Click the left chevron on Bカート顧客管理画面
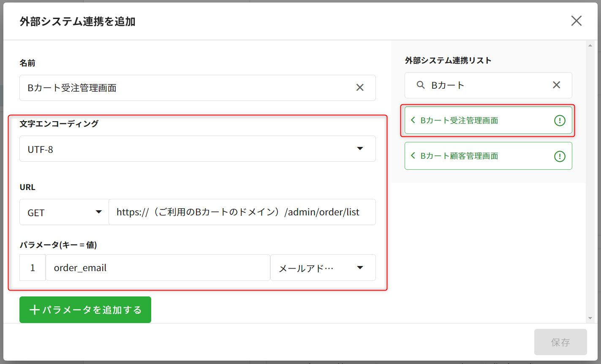 413,156
